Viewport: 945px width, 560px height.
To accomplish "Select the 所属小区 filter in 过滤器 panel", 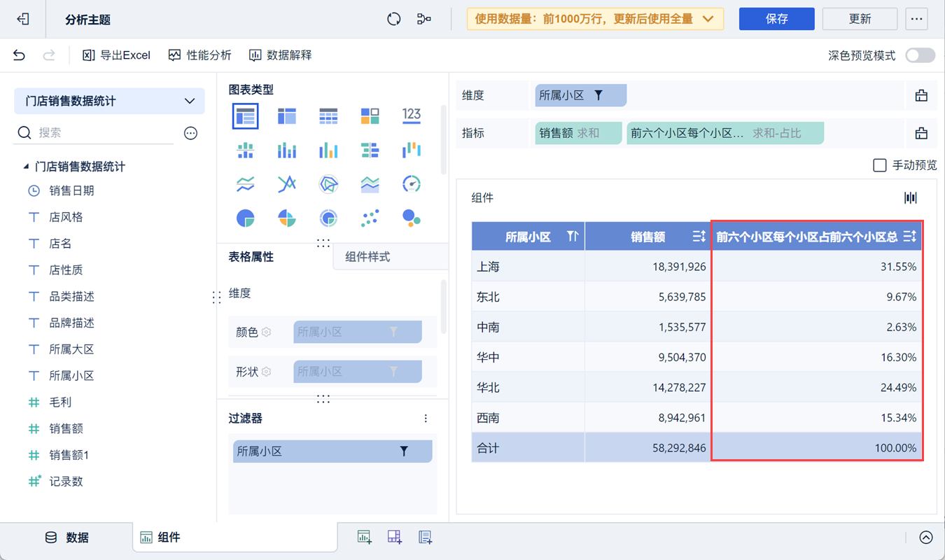I will [332, 451].
